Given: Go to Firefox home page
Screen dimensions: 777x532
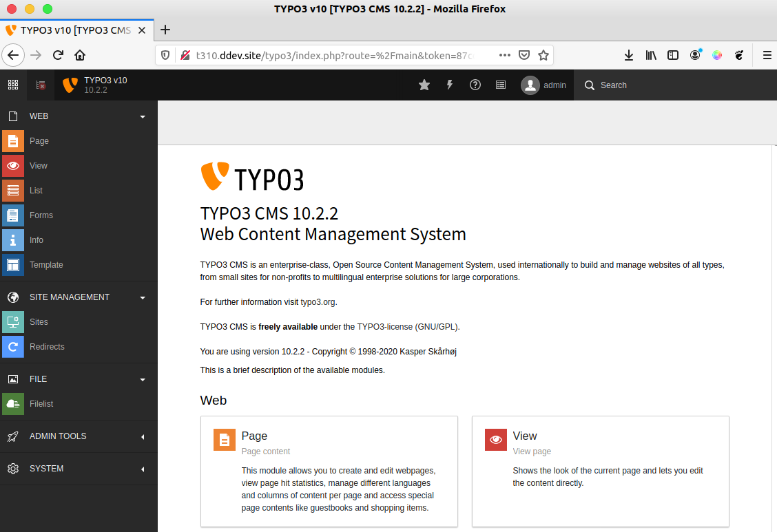Looking at the screenshot, I should pyautogui.click(x=80, y=55).
